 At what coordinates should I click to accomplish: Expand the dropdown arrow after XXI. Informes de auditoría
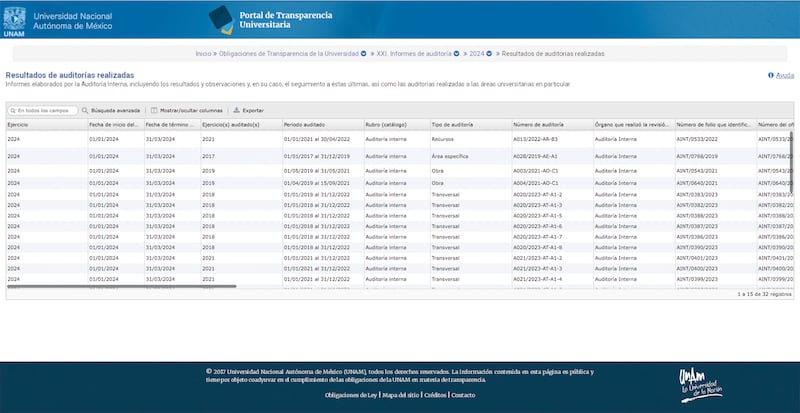point(458,53)
